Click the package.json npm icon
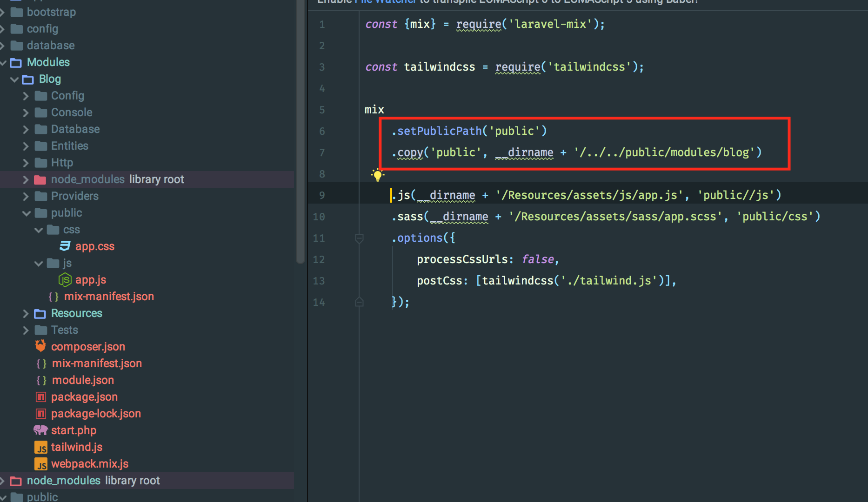 click(x=40, y=396)
